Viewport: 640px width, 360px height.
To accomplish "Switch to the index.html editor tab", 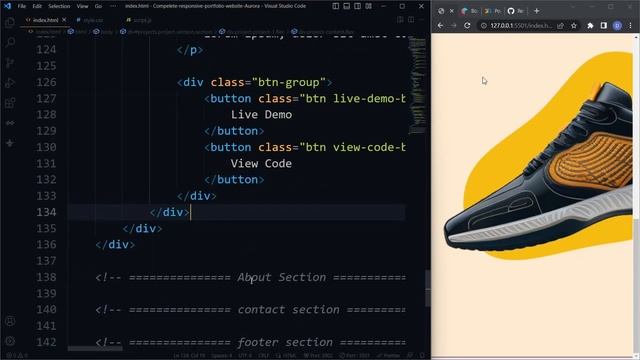I will point(45,20).
